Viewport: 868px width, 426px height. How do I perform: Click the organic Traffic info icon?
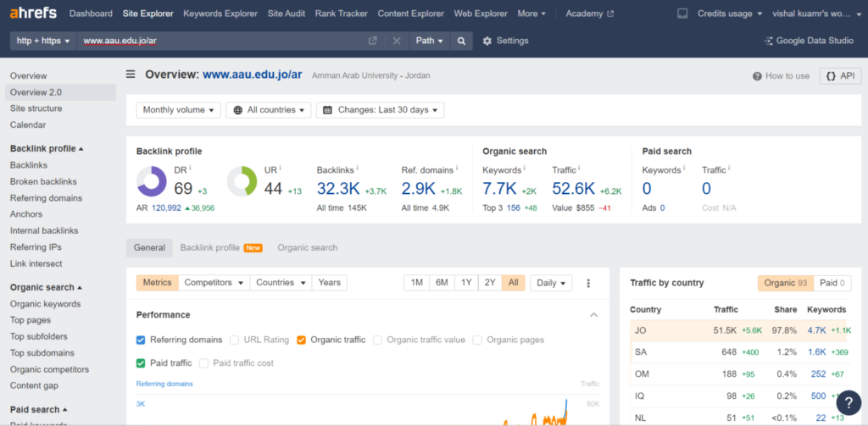click(x=579, y=168)
